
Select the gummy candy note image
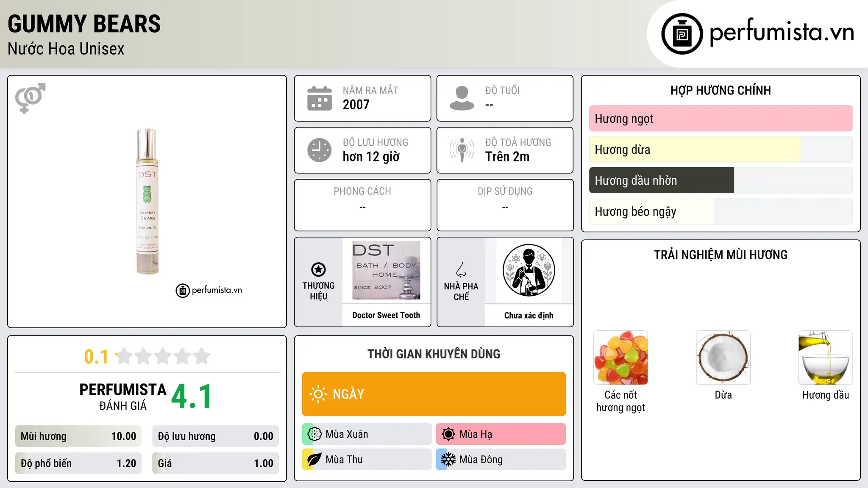[x=620, y=358]
